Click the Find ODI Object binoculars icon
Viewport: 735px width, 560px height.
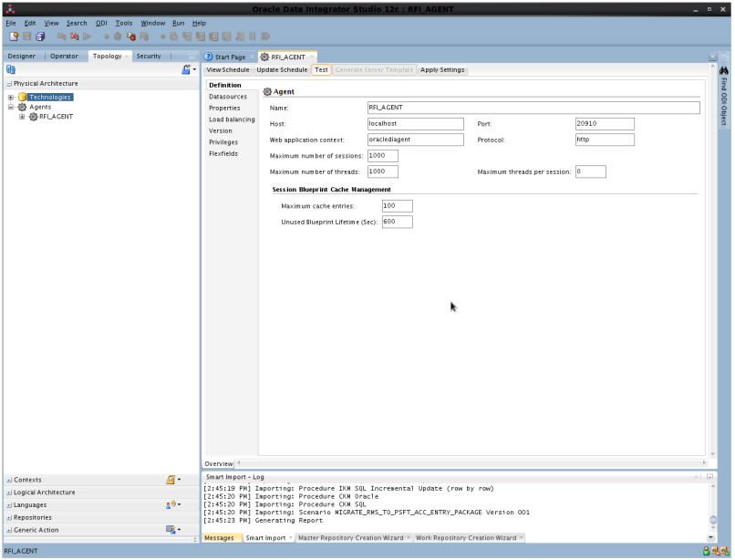pos(724,70)
